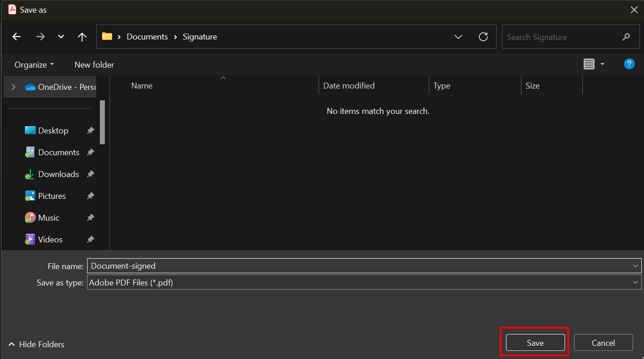Unpin Pictures from Quick access
Screen dimensions: 644x359
[x=90, y=196]
